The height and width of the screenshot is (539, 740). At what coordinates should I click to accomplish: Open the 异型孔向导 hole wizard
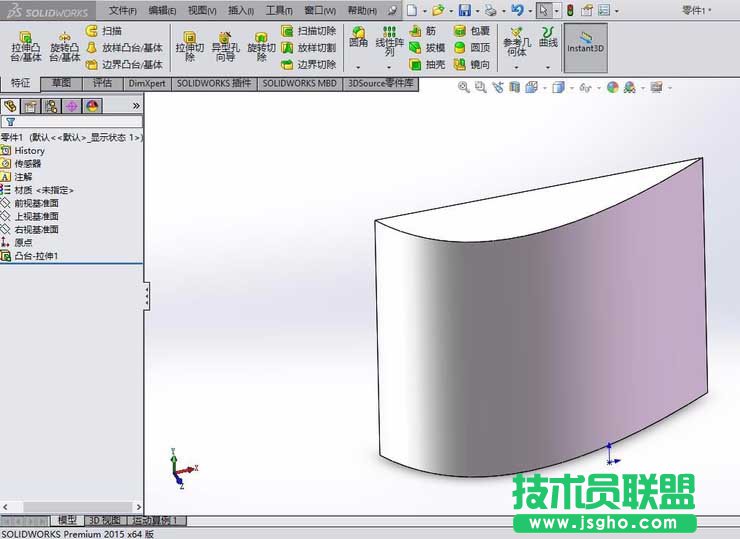tap(225, 46)
